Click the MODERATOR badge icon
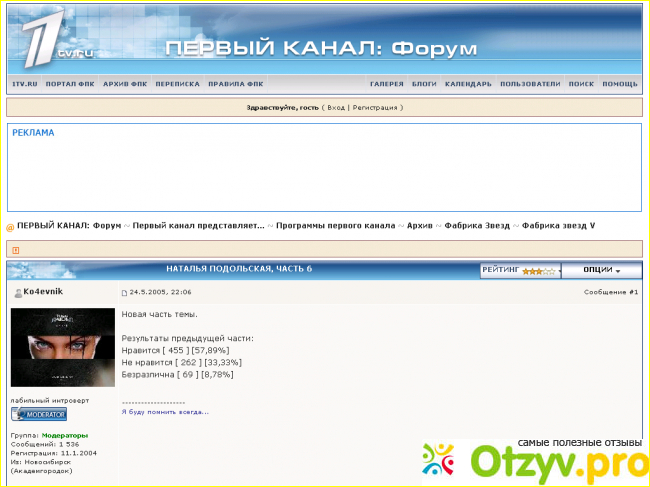Screen dimensions: 650x487 39,414
